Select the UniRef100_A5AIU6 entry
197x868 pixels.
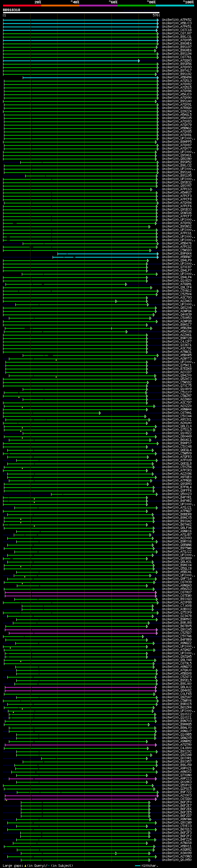176,332
